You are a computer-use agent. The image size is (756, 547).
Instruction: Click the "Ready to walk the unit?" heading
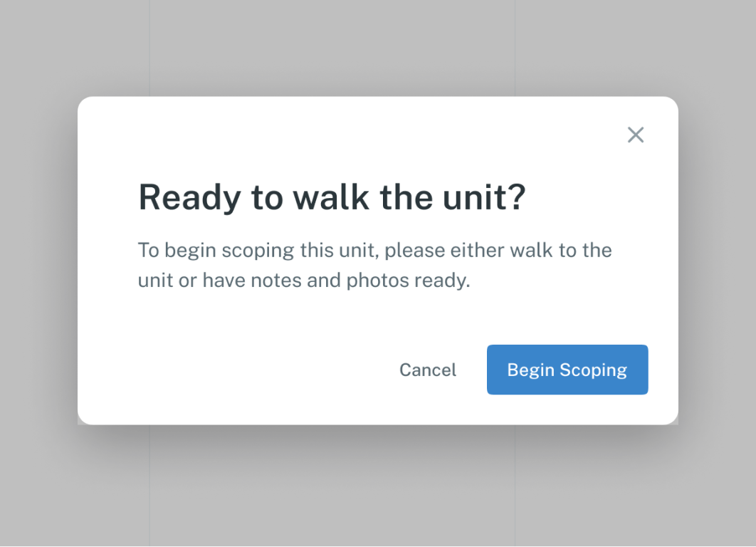(x=332, y=197)
